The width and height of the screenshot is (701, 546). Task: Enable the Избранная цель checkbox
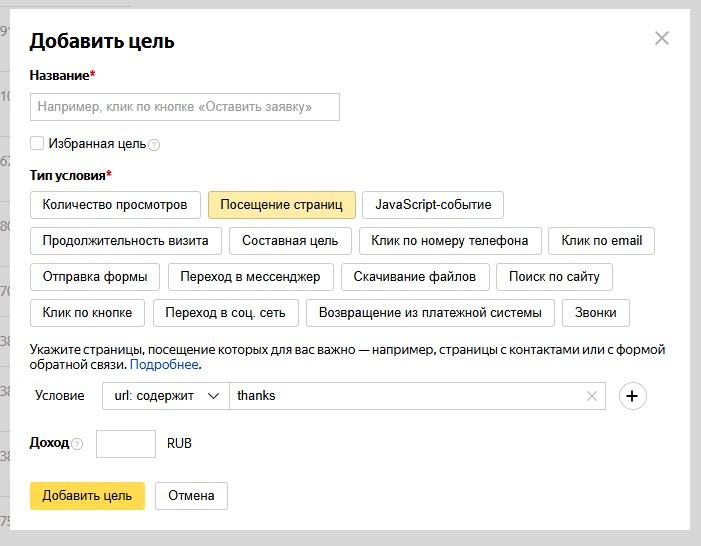pos(37,144)
